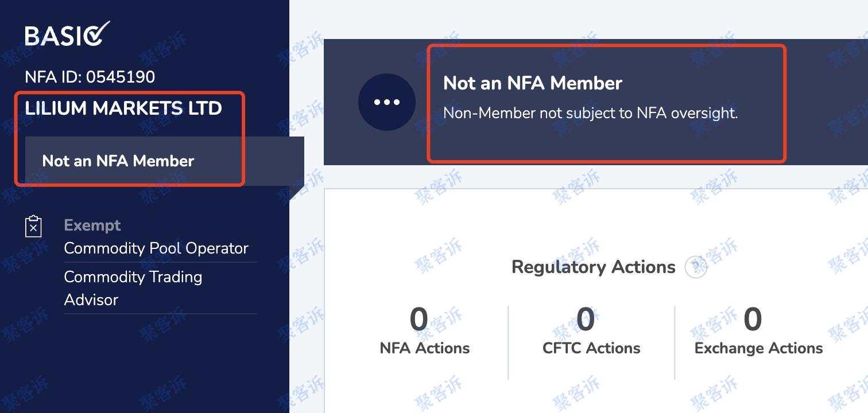The width and height of the screenshot is (868, 413).
Task: Click the BASIC logo
Action: click(x=67, y=34)
